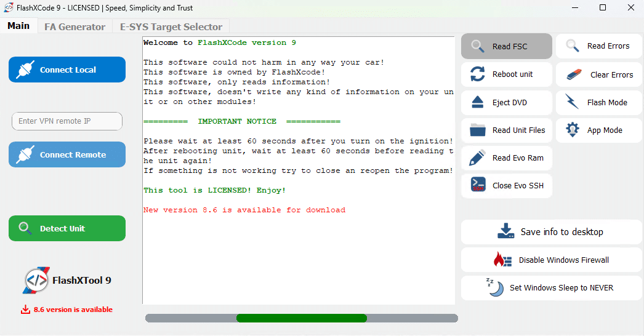Click the Enter VPN remote IP field
Image resolution: width=644 pixels, height=336 pixels.
[67, 121]
